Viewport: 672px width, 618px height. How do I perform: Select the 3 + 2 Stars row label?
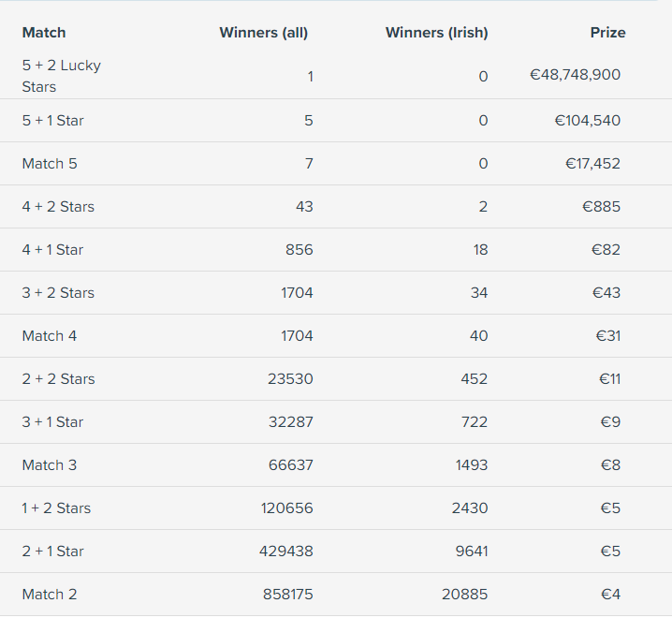58,293
